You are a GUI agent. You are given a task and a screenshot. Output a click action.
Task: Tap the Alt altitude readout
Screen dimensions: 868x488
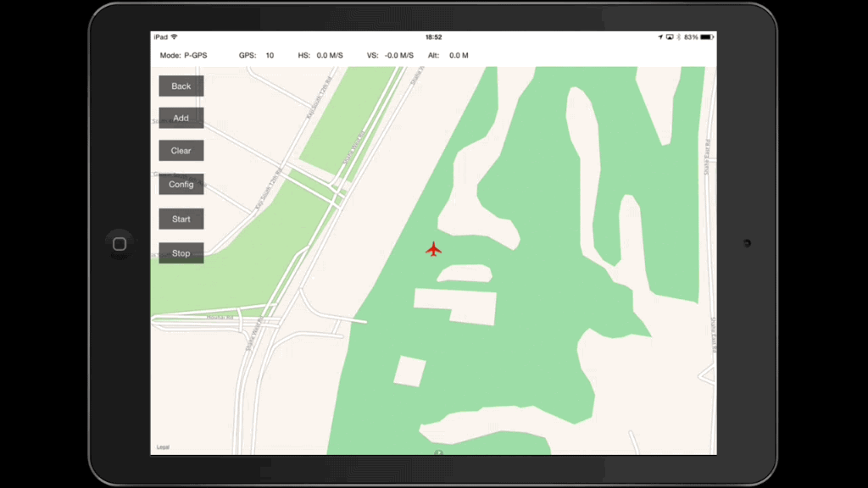448,56
